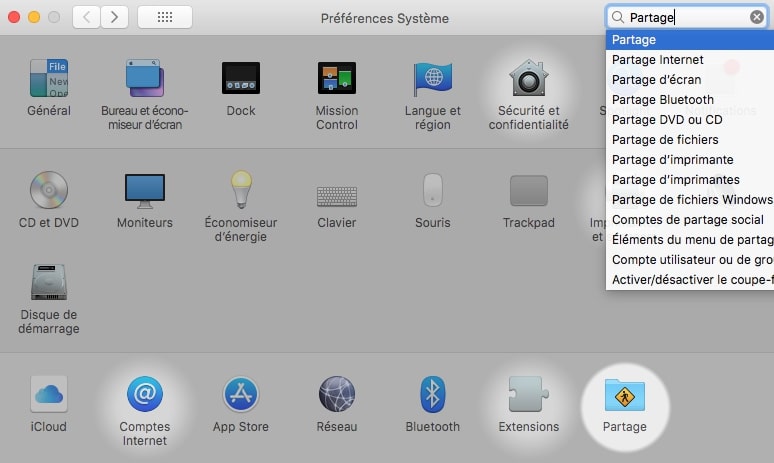774x463 pixels.
Task: Clear the search field with the X button
Action: click(x=756, y=17)
